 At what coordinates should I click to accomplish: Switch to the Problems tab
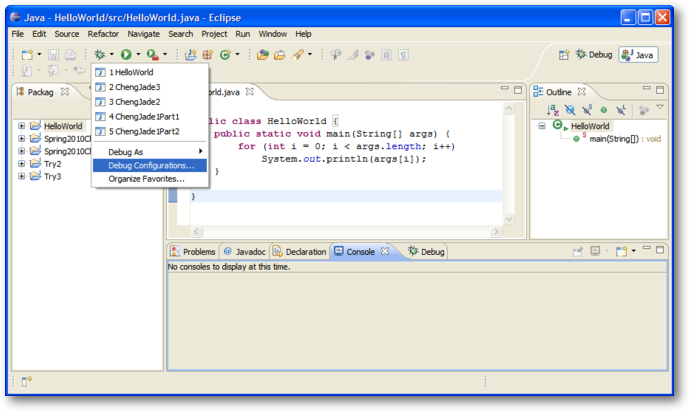click(193, 251)
